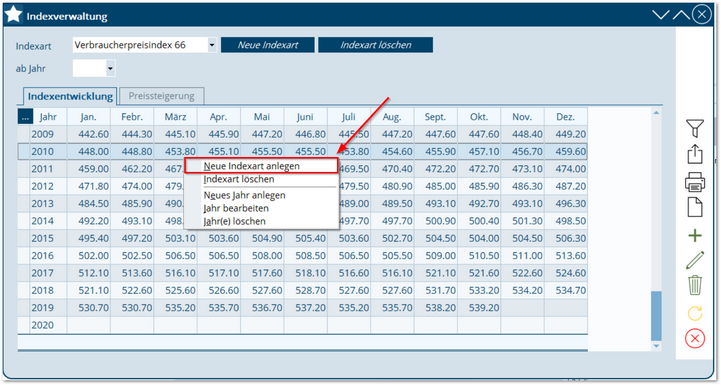Screen dimensions: 721x385
Task: Select the 2019 year cell
Action: point(48,308)
